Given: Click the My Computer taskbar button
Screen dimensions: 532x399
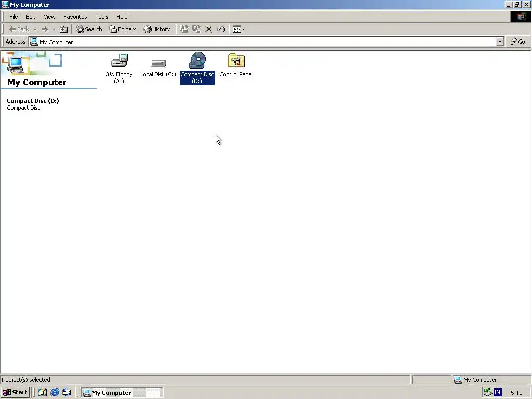Looking at the screenshot, I should pyautogui.click(x=122, y=393).
